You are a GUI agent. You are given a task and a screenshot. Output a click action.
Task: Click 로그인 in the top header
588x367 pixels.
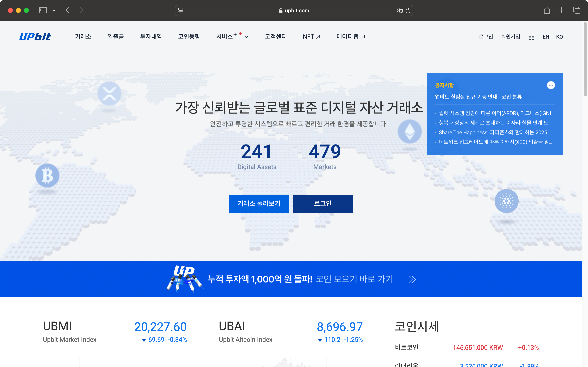[x=486, y=37]
